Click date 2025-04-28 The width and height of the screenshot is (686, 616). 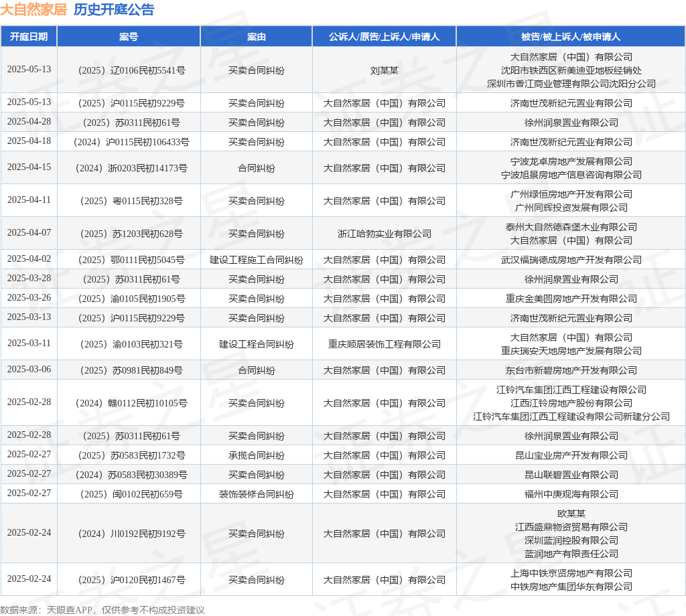click(x=29, y=122)
